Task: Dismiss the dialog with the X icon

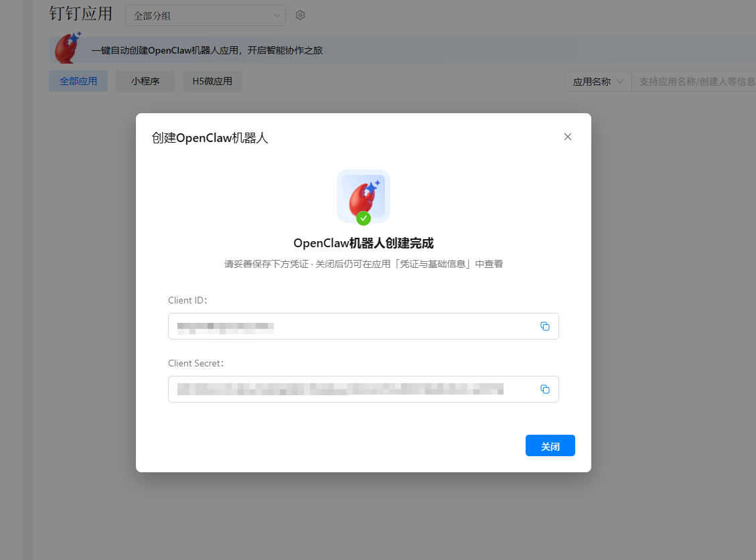Action: click(568, 137)
